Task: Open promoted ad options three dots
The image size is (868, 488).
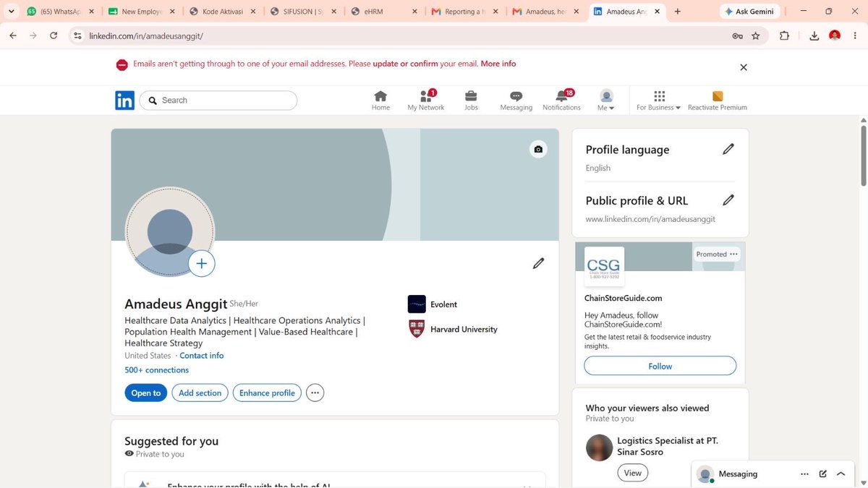Action: (x=734, y=254)
